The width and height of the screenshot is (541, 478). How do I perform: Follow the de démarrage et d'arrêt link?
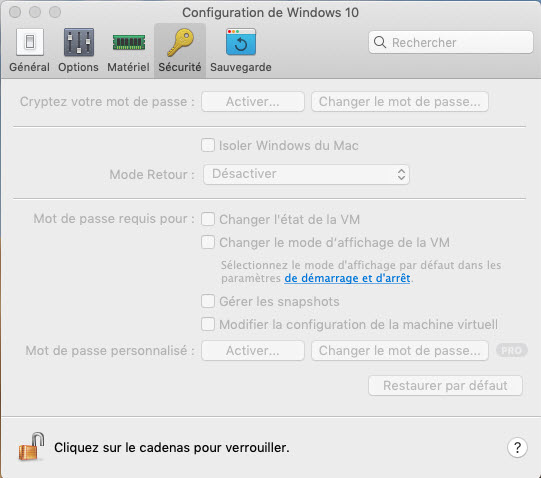pos(347,278)
